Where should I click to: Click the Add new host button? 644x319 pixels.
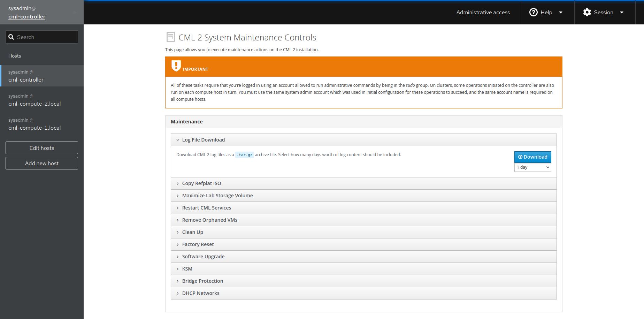pos(42,163)
